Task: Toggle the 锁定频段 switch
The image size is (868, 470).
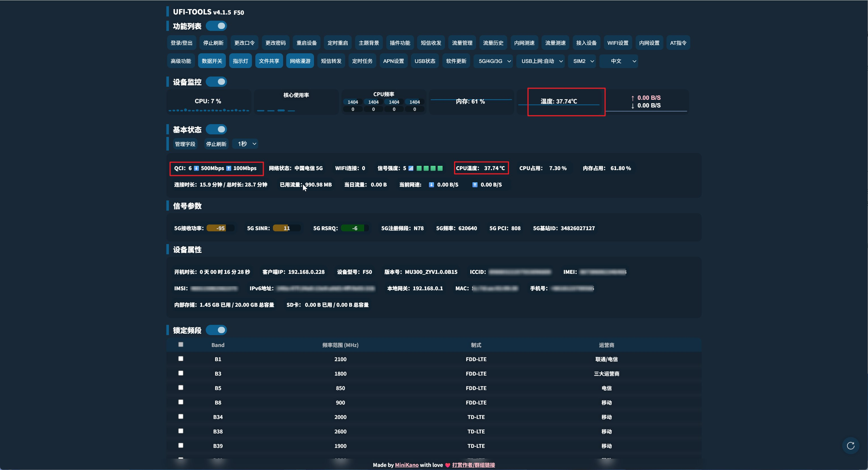Action: (x=216, y=330)
